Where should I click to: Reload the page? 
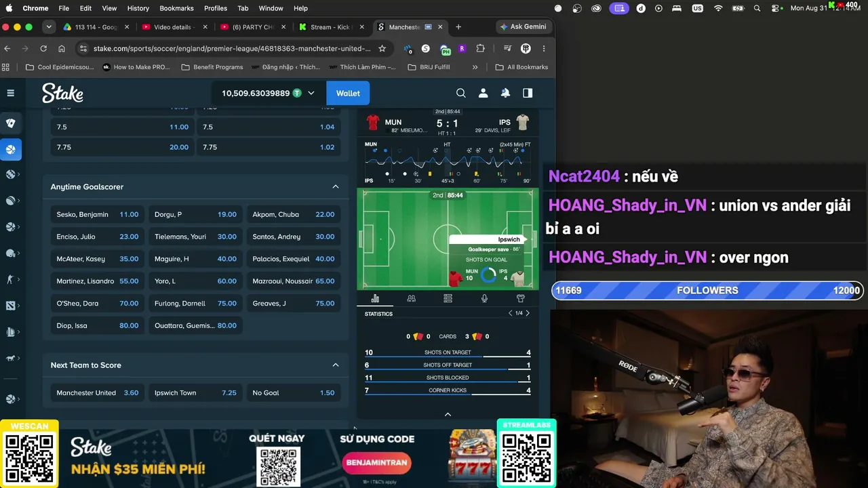click(x=43, y=49)
